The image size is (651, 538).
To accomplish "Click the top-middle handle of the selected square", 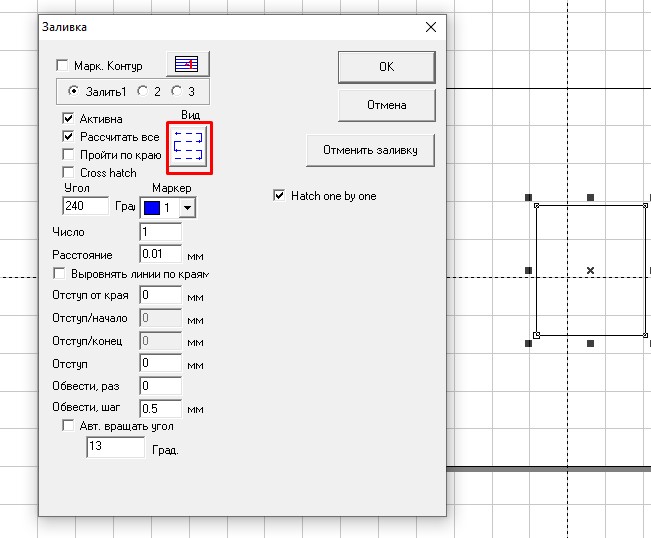I will (591, 198).
